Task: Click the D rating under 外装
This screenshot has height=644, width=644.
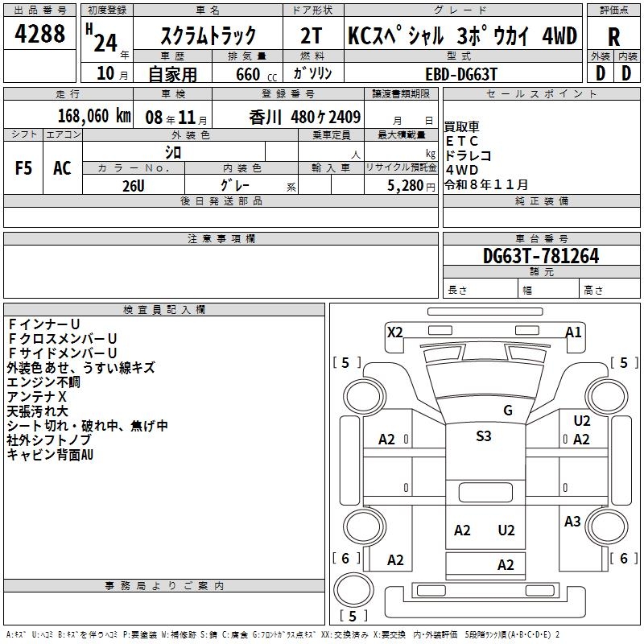Action: pyautogui.click(x=601, y=73)
